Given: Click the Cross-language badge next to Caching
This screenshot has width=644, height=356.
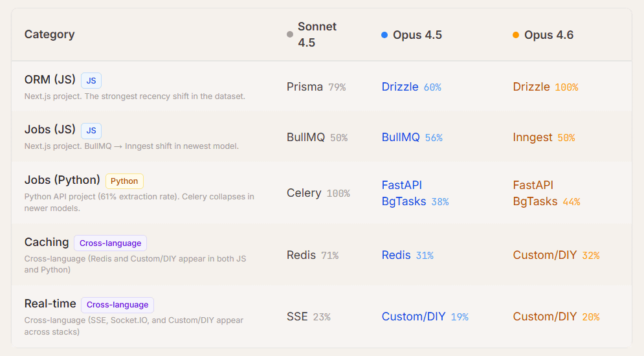Looking at the screenshot, I should pyautogui.click(x=110, y=243).
